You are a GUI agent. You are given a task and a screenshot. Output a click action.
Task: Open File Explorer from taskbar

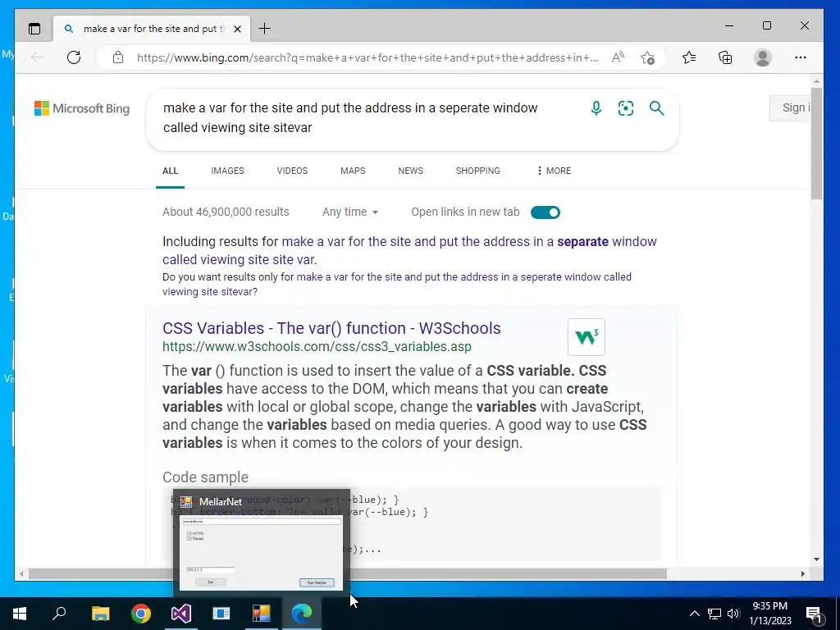click(100, 614)
